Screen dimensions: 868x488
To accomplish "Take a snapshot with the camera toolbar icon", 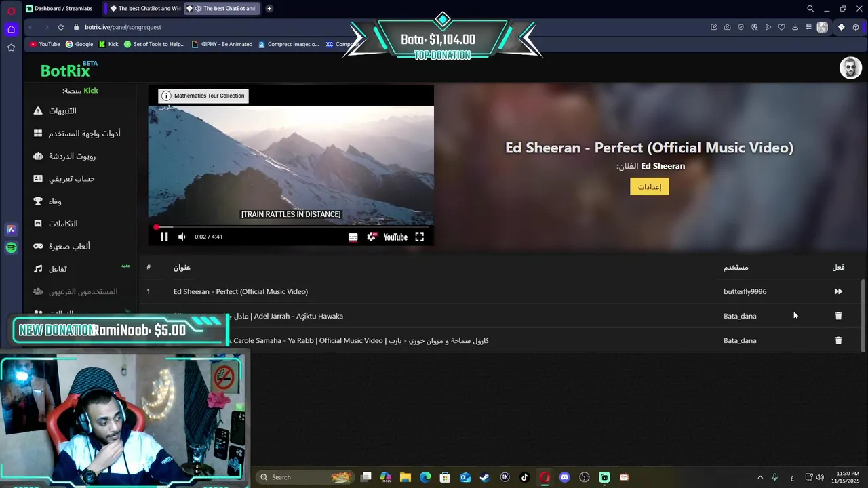I will coord(727,27).
